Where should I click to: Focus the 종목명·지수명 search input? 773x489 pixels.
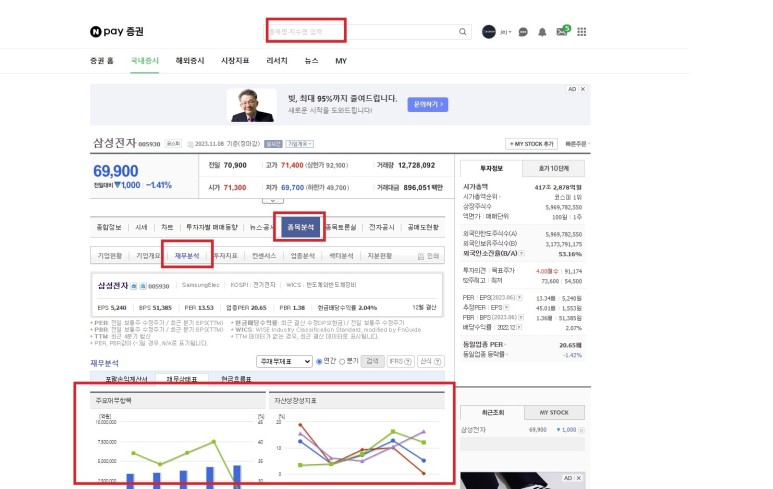(x=361, y=32)
